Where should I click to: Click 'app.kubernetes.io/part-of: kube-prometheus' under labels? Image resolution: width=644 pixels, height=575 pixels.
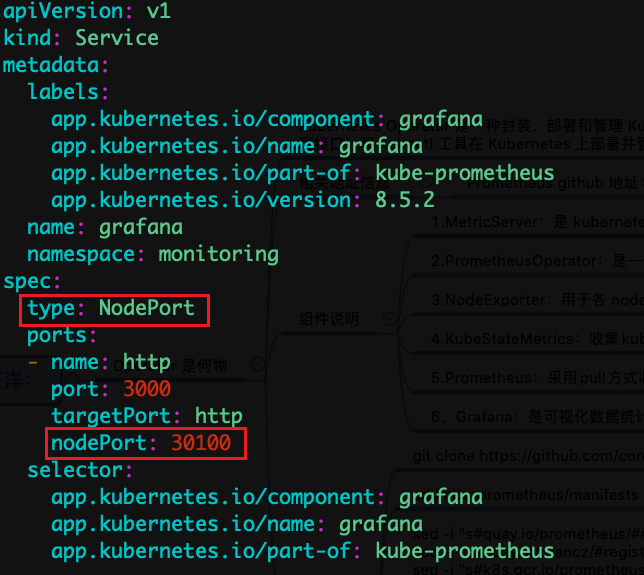coord(303,174)
